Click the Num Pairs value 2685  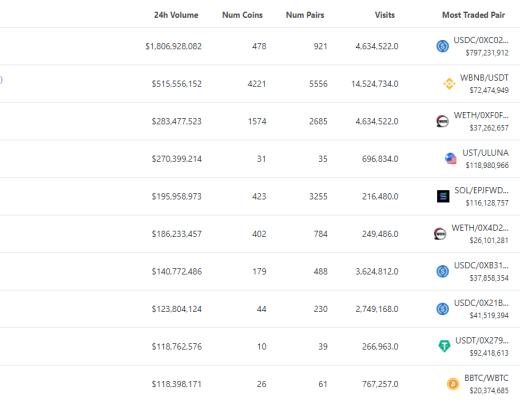(x=318, y=121)
